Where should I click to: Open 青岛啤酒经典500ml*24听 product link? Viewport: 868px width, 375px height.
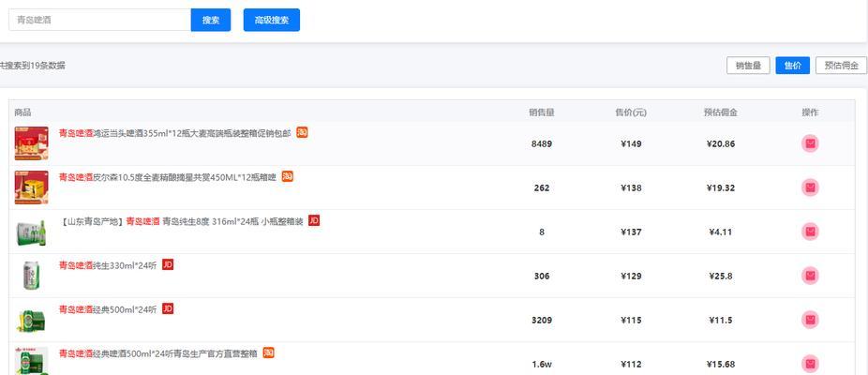(108, 309)
